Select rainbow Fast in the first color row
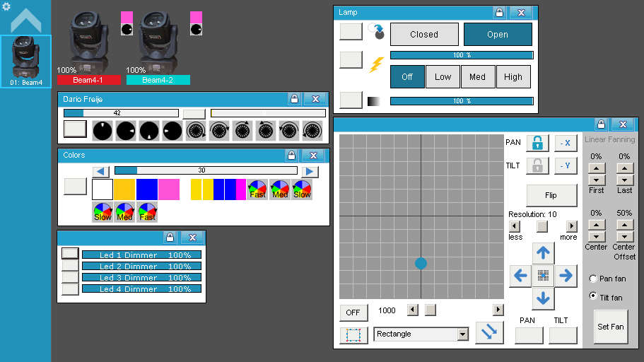 pyautogui.click(x=257, y=189)
